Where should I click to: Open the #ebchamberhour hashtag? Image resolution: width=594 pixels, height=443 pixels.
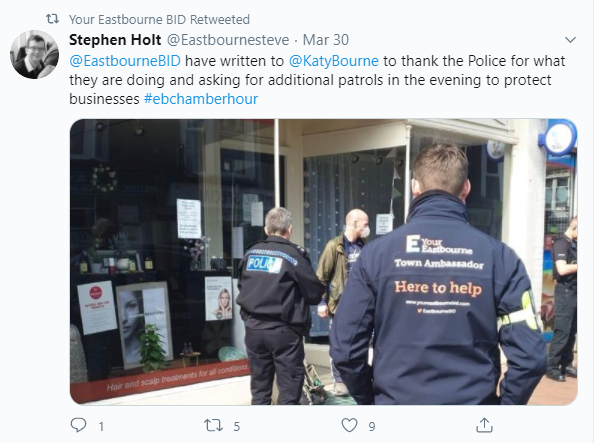coord(201,99)
